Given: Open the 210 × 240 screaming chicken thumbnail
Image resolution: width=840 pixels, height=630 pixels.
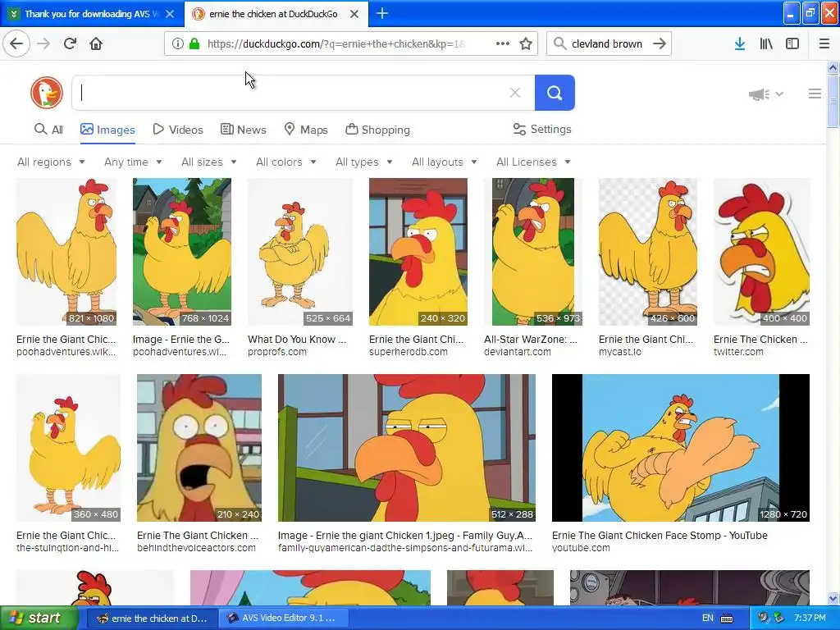Looking at the screenshot, I should coord(199,448).
